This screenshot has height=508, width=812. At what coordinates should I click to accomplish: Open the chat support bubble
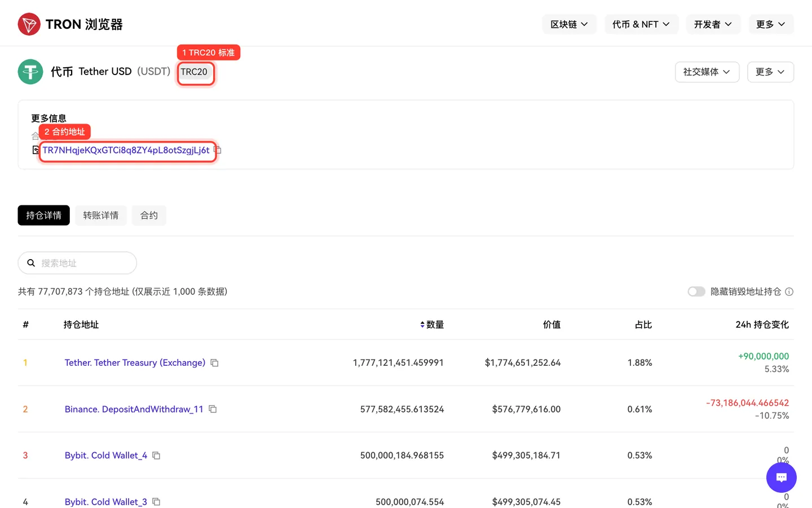[782, 478]
